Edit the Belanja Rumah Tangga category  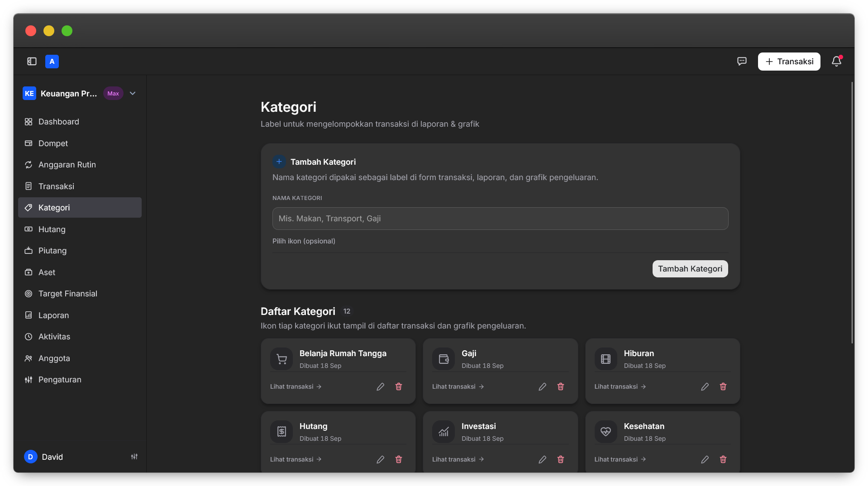click(x=381, y=387)
